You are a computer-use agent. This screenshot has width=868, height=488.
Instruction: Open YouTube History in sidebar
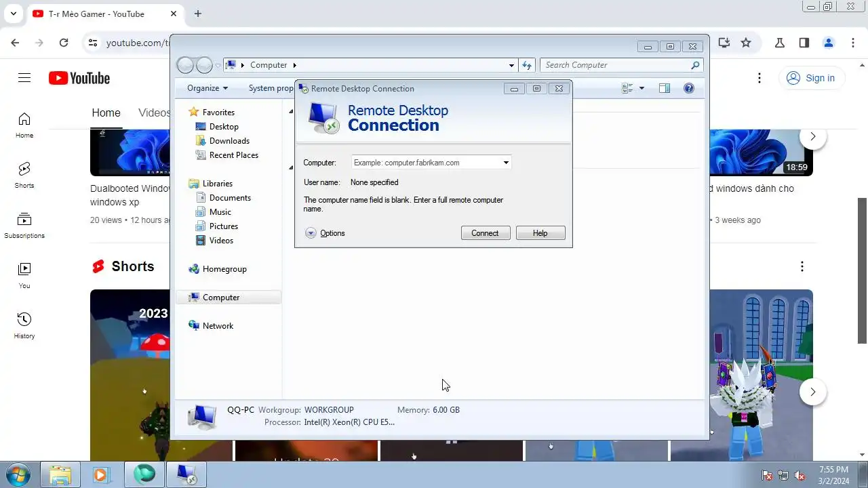click(24, 326)
